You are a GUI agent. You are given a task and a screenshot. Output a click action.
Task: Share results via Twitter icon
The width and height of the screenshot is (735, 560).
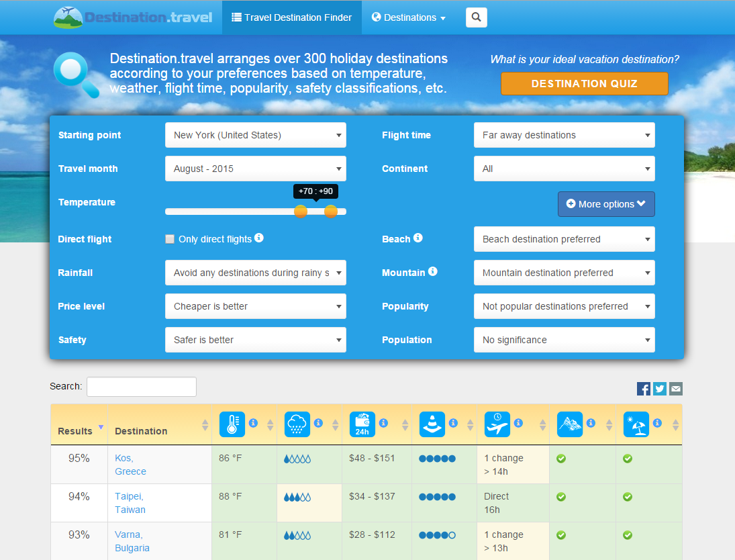[660, 388]
